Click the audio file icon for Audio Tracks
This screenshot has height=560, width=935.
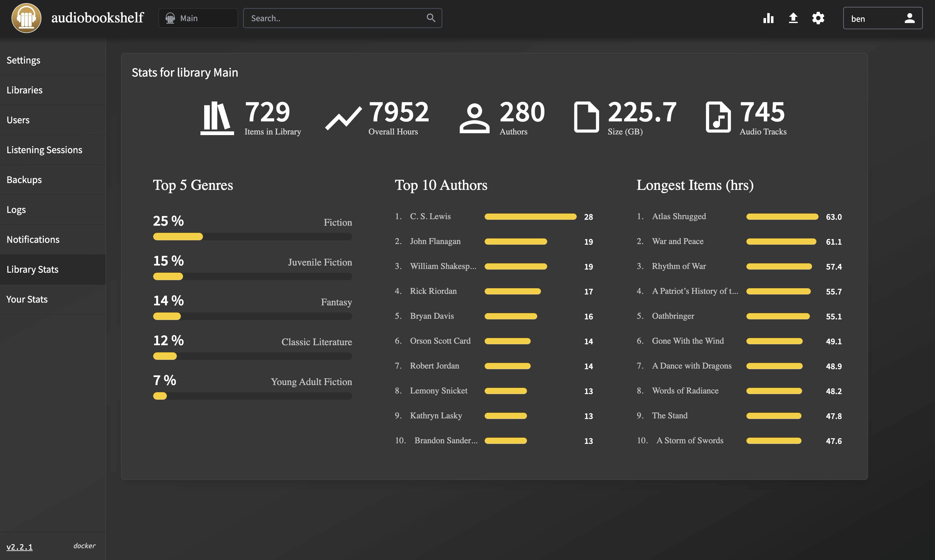point(718,117)
